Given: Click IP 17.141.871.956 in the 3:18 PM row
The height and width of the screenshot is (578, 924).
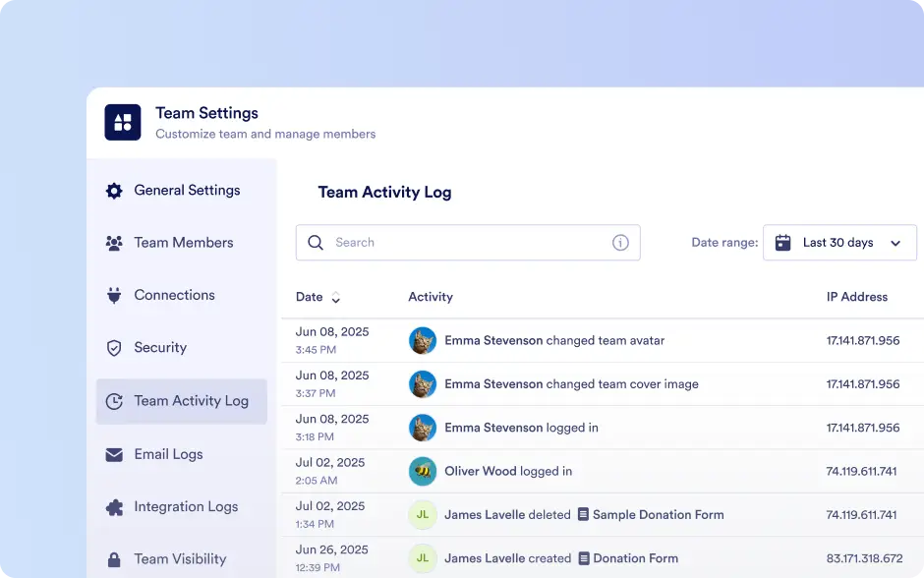Looking at the screenshot, I should (863, 428).
